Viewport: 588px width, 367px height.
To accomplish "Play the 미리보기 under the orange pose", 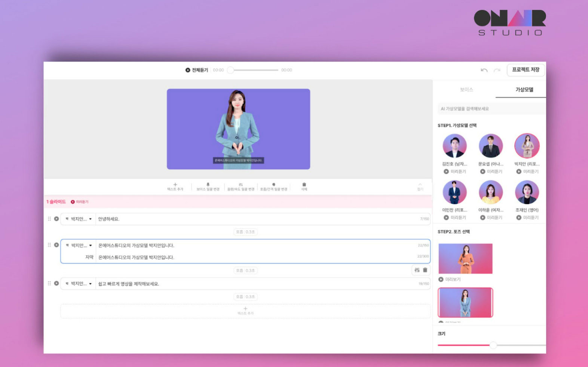I will click(x=449, y=280).
